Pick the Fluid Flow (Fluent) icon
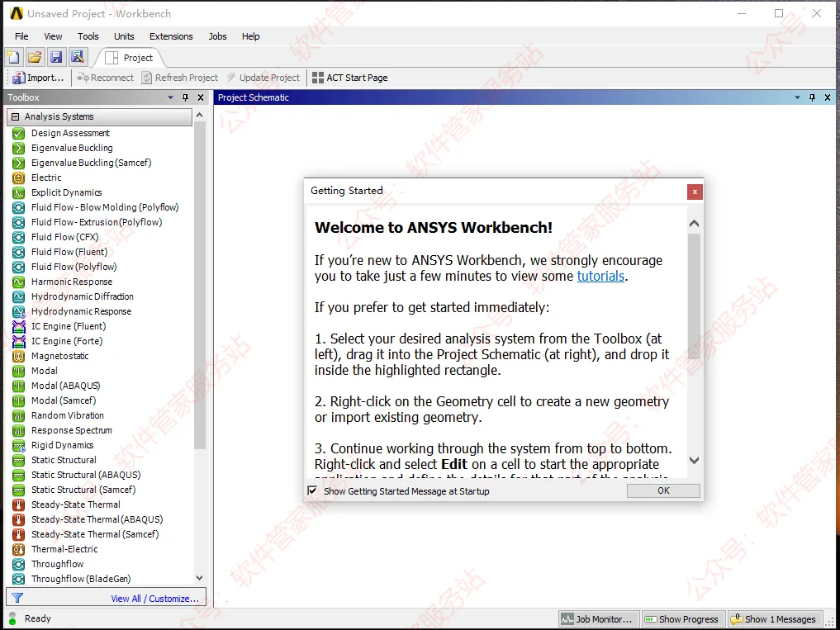 pyautogui.click(x=19, y=253)
